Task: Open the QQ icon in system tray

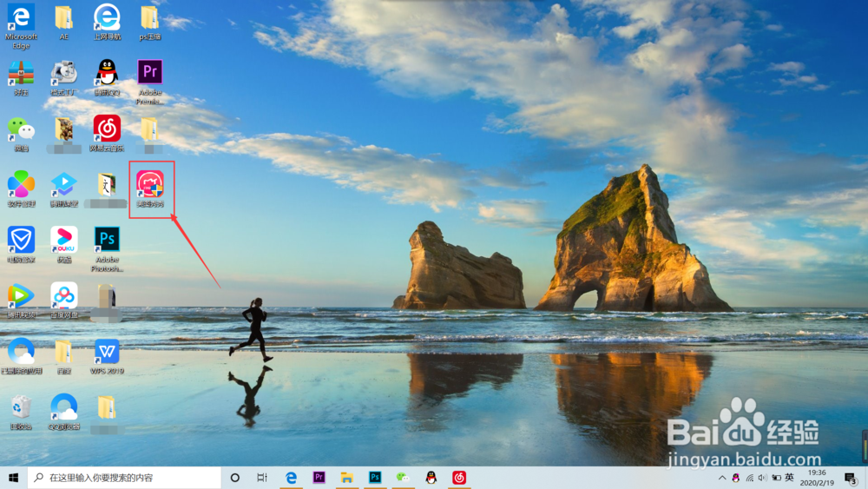Action: pos(736,478)
